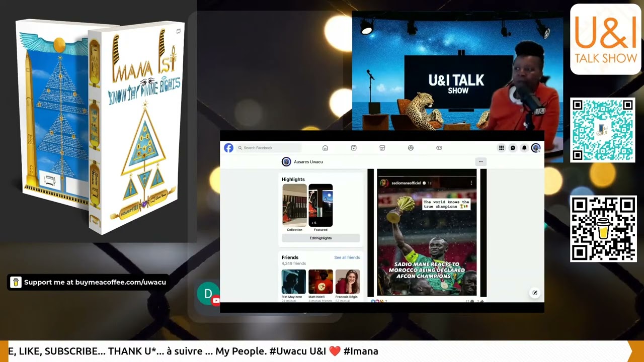Open the profile three-dot options button

tap(480, 162)
